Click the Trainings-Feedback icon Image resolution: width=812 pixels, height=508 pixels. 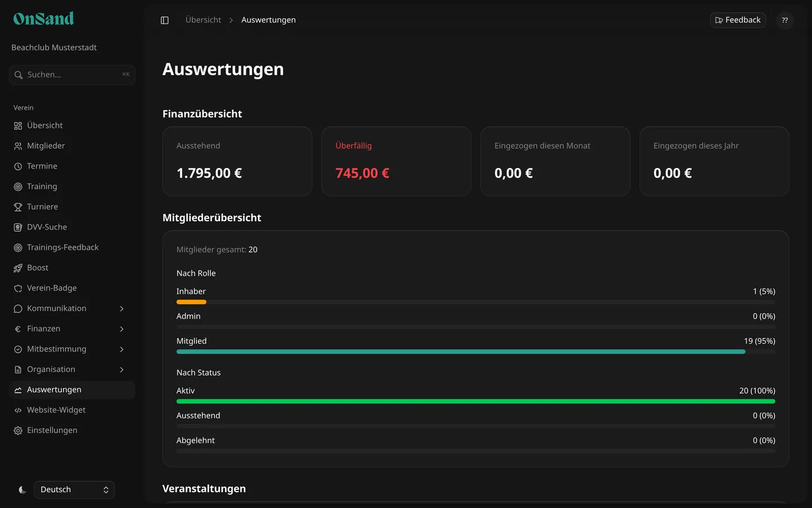[x=18, y=248]
